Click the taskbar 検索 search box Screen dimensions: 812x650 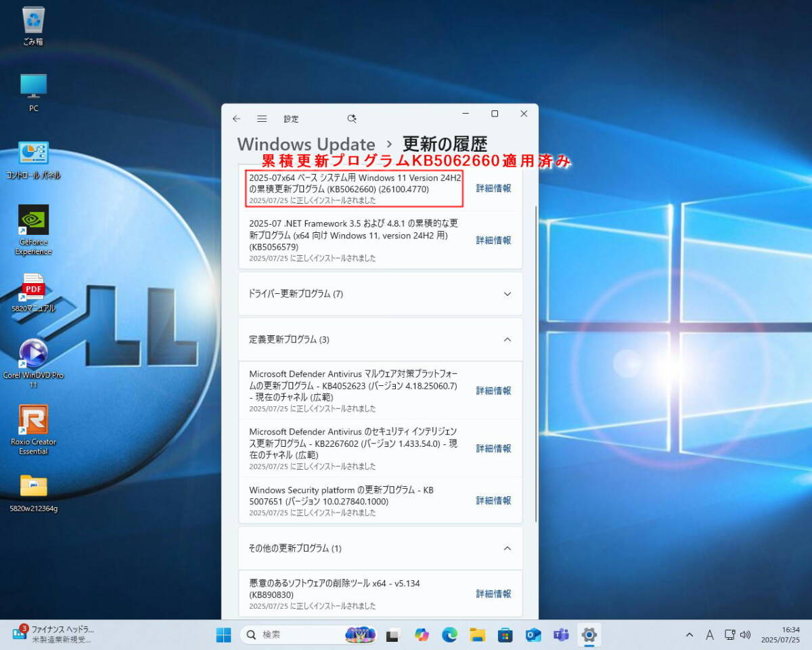pos(308,634)
